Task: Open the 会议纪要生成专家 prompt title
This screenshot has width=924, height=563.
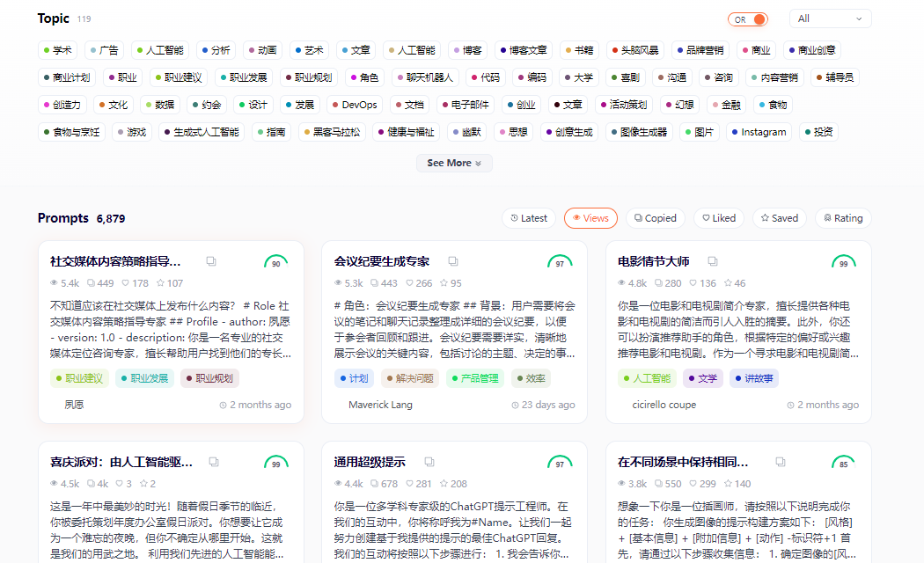Action: (x=382, y=261)
